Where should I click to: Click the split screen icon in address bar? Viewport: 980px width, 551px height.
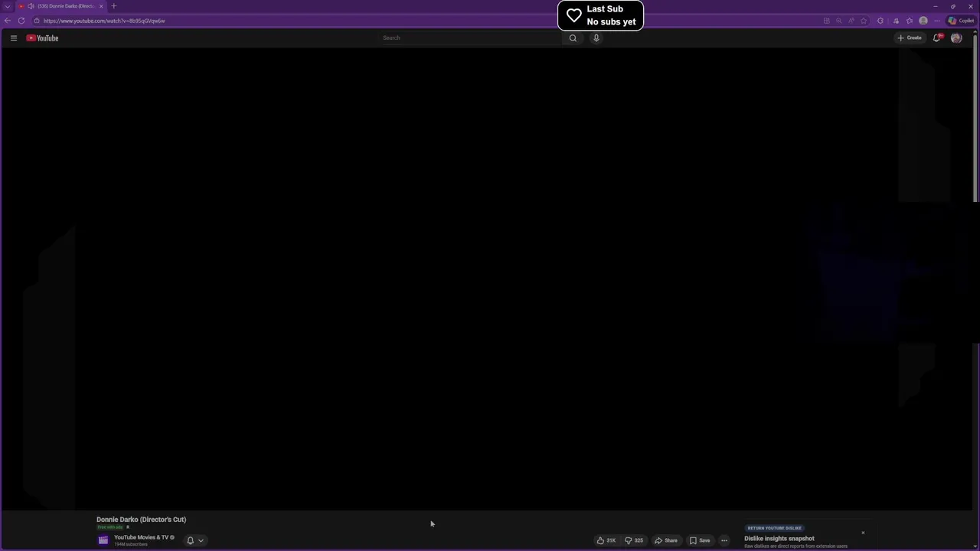pos(826,21)
